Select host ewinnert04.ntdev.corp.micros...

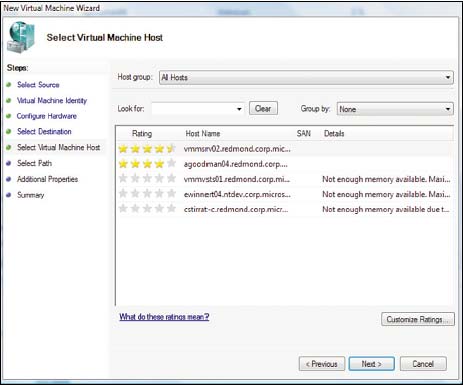pos(237,194)
